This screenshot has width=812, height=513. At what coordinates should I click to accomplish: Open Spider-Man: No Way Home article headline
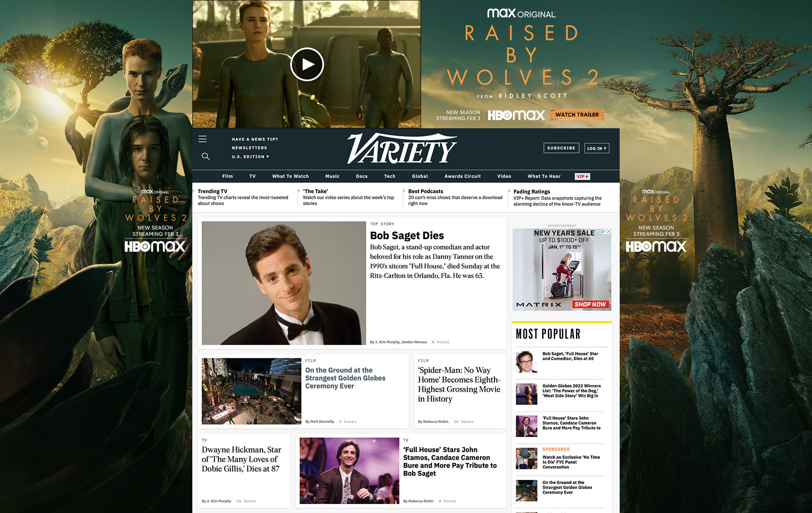click(459, 384)
